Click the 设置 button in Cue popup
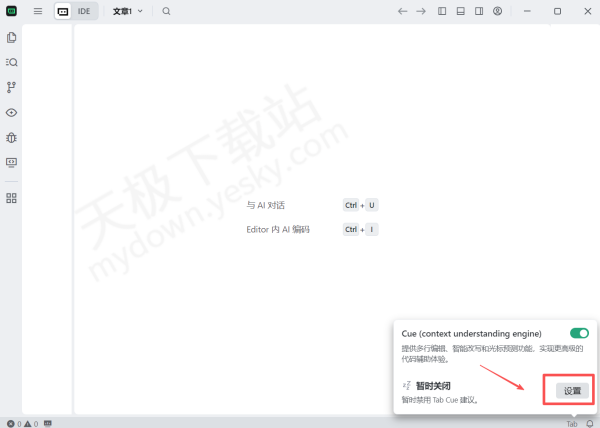 coord(572,390)
